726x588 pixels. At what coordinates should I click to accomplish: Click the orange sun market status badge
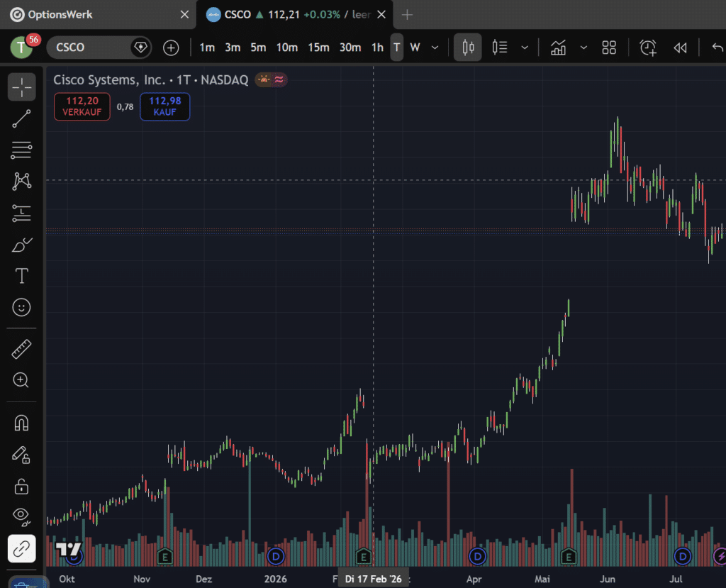(x=264, y=79)
